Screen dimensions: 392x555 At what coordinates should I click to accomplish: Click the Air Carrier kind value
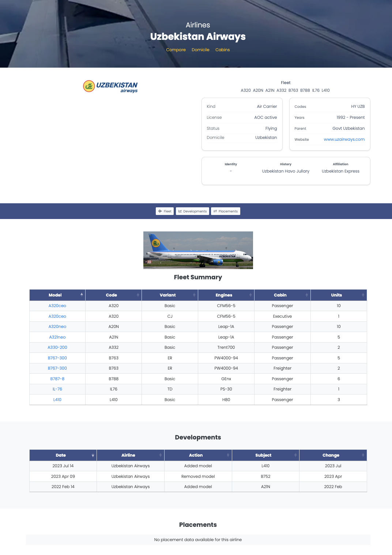click(267, 106)
